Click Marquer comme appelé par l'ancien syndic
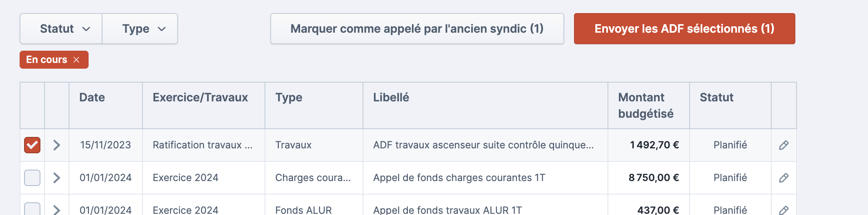The image size is (868, 215). point(417,29)
